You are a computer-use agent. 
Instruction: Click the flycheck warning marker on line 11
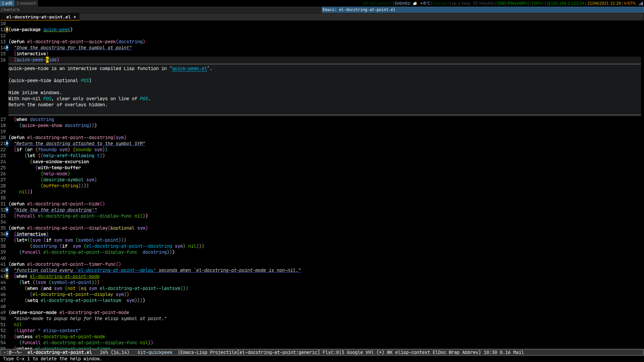7,30
